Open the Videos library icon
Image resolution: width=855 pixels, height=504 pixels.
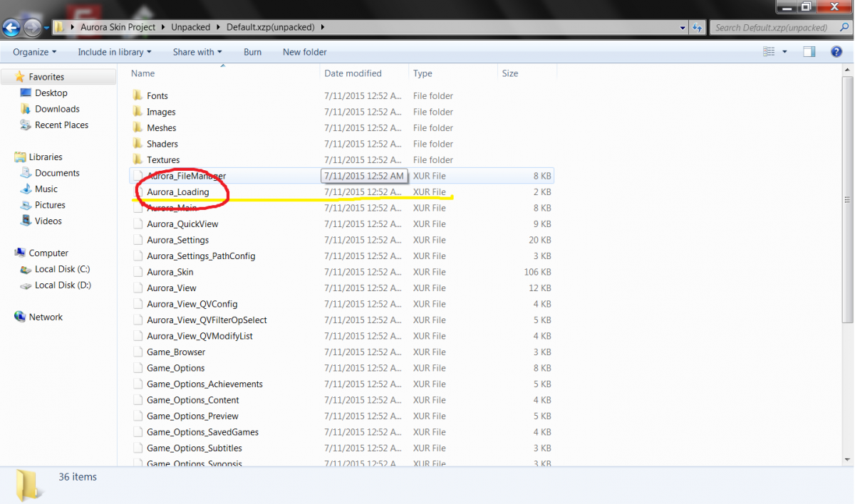[x=26, y=221]
